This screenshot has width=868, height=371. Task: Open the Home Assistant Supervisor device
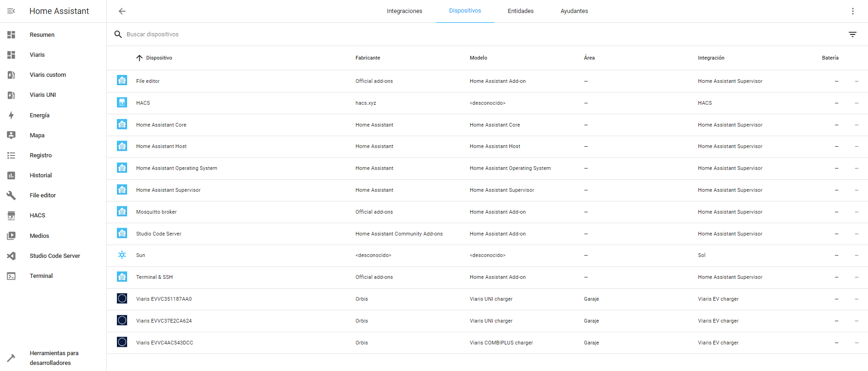click(x=487, y=190)
